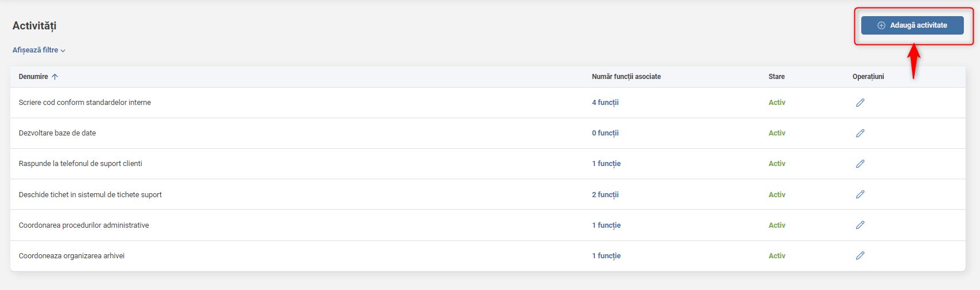Screen dimensions: 980x290
Task: Select the Dezvoltare baze de date row name
Action: (x=57, y=133)
